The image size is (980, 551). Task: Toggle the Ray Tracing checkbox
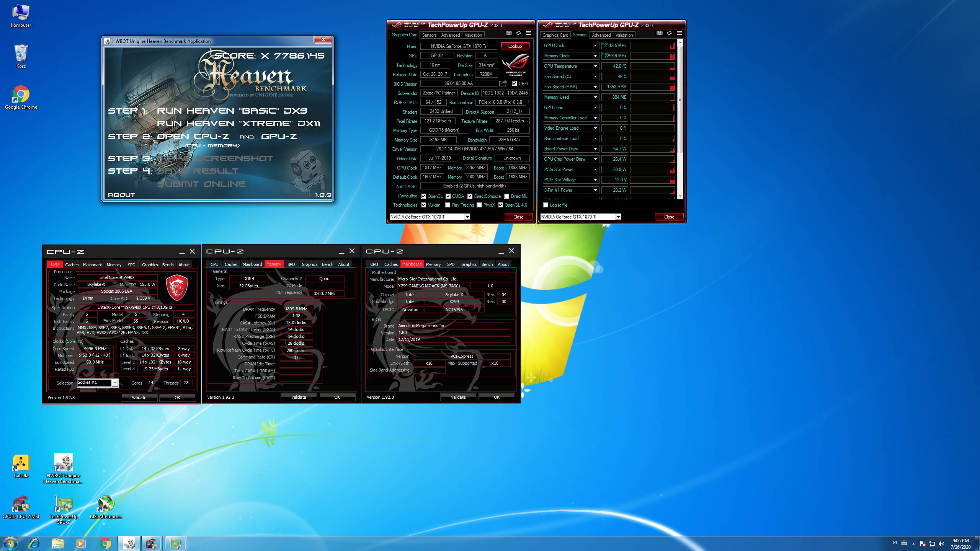point(448,205)
